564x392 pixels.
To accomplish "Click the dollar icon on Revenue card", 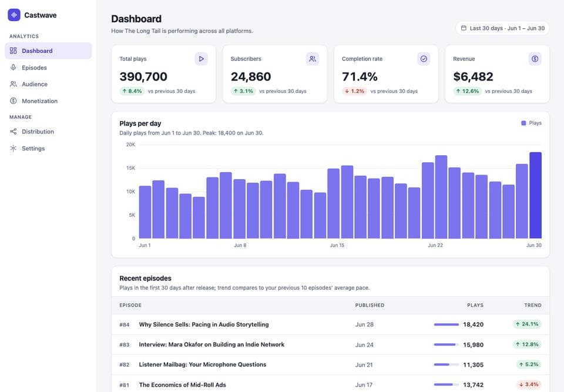I will click(x=535, y=59).
